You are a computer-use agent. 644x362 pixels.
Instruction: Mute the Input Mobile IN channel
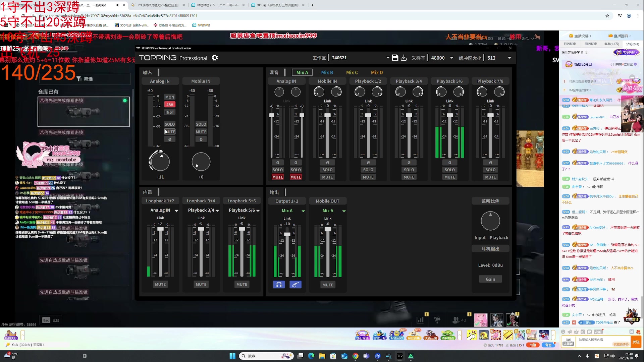tap(201, 132)
